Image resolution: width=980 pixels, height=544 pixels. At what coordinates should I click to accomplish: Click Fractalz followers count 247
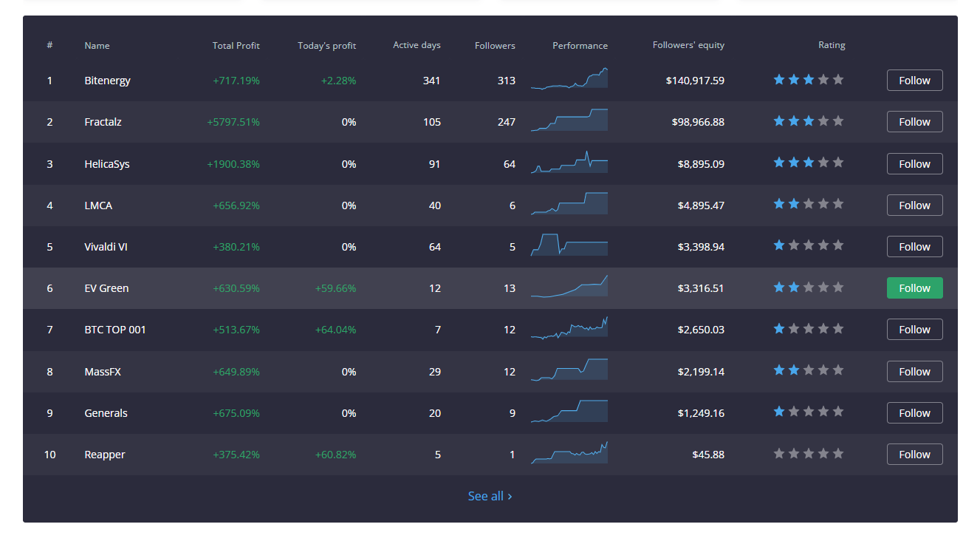(506, 122)
